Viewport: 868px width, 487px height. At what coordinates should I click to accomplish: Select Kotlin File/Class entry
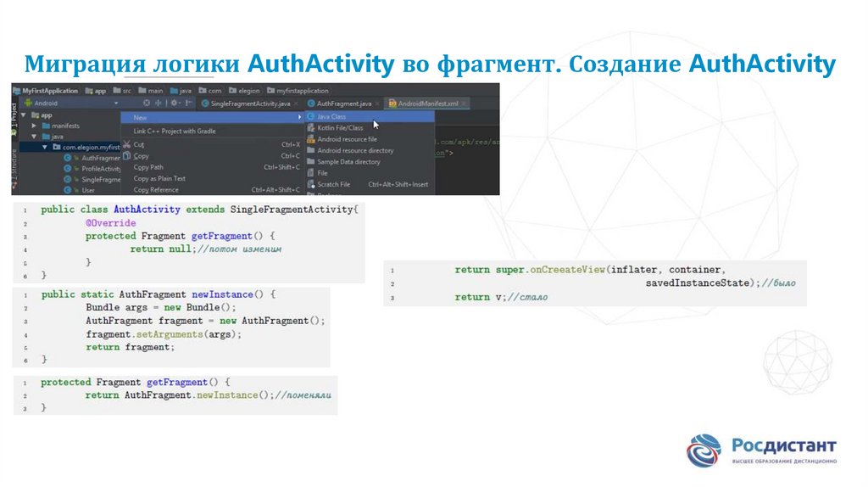pos(370,128)
